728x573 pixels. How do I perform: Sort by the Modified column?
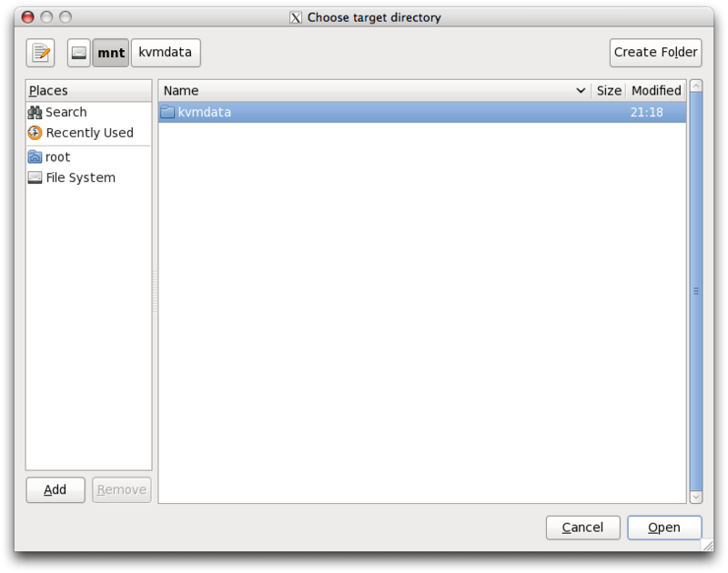tap(656, 90)
